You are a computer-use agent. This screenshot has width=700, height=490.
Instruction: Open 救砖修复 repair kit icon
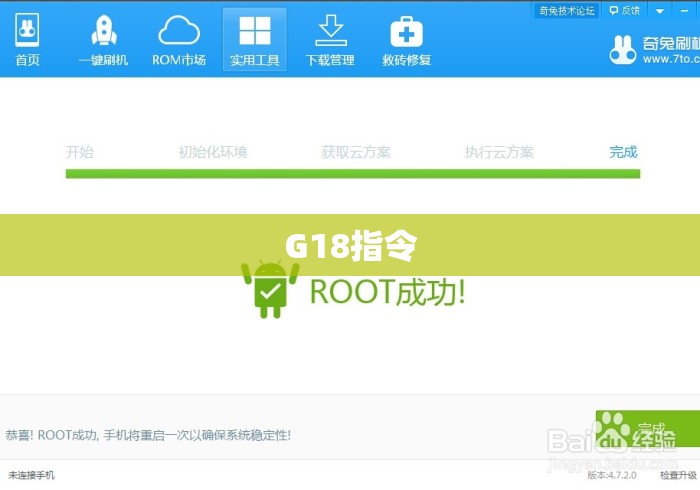[x=406, y=40]
